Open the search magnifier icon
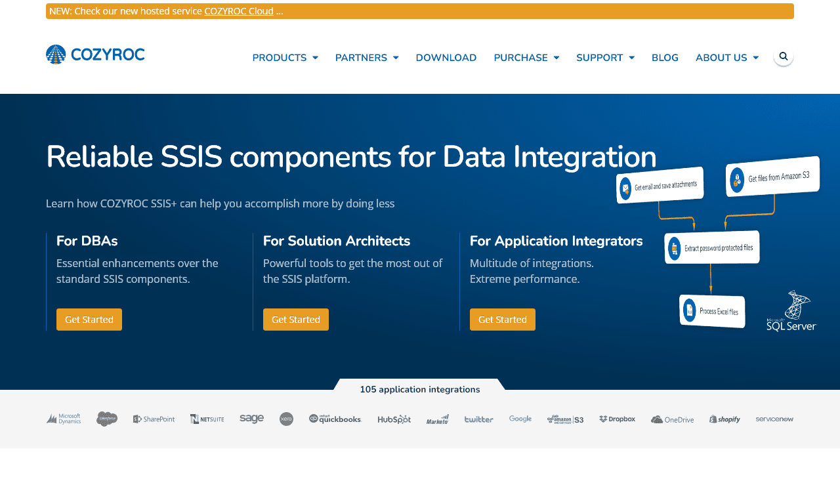This screenshot has width=840, height=504. pos(784,56)
